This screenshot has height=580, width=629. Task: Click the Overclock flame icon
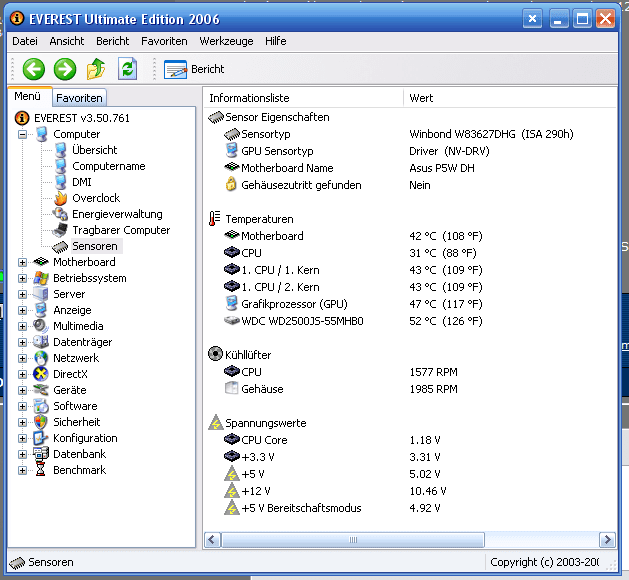click(61, 198)
